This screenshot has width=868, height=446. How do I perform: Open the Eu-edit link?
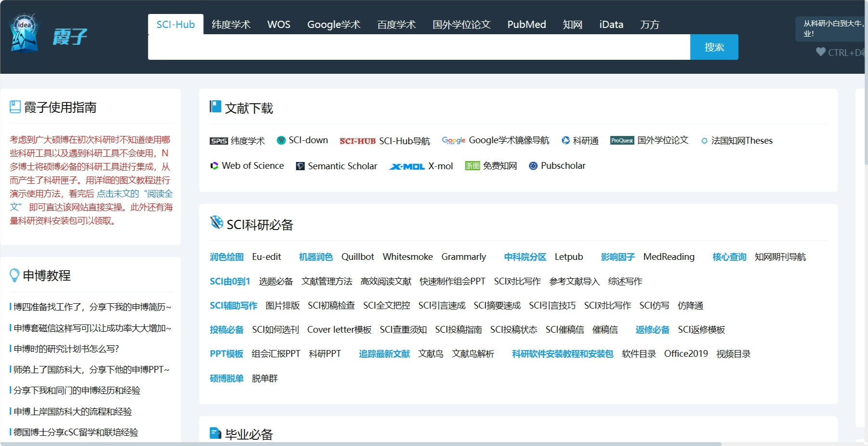click(267, 257)
